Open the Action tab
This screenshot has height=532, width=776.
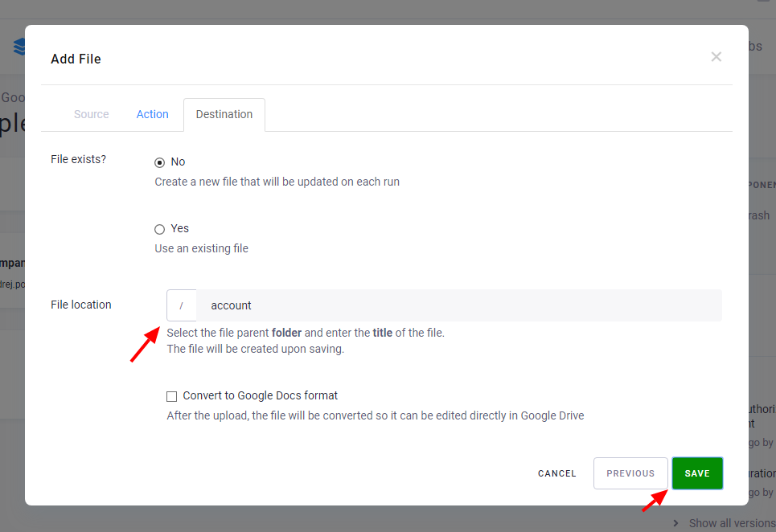coord(153,114)
